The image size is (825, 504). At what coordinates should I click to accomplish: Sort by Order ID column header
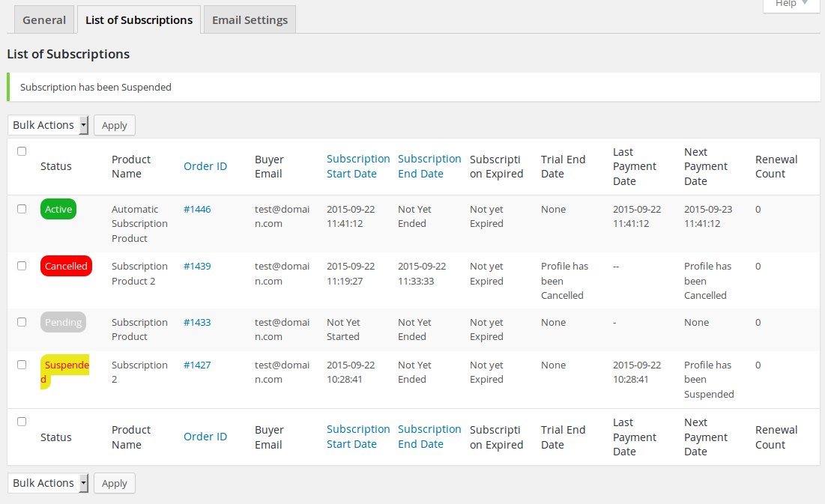point(205,166)
